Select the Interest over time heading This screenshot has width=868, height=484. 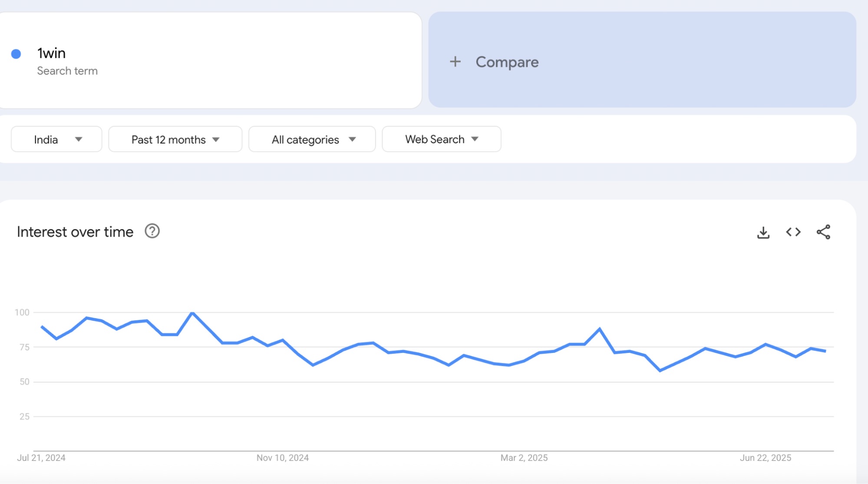pos(75,232)
